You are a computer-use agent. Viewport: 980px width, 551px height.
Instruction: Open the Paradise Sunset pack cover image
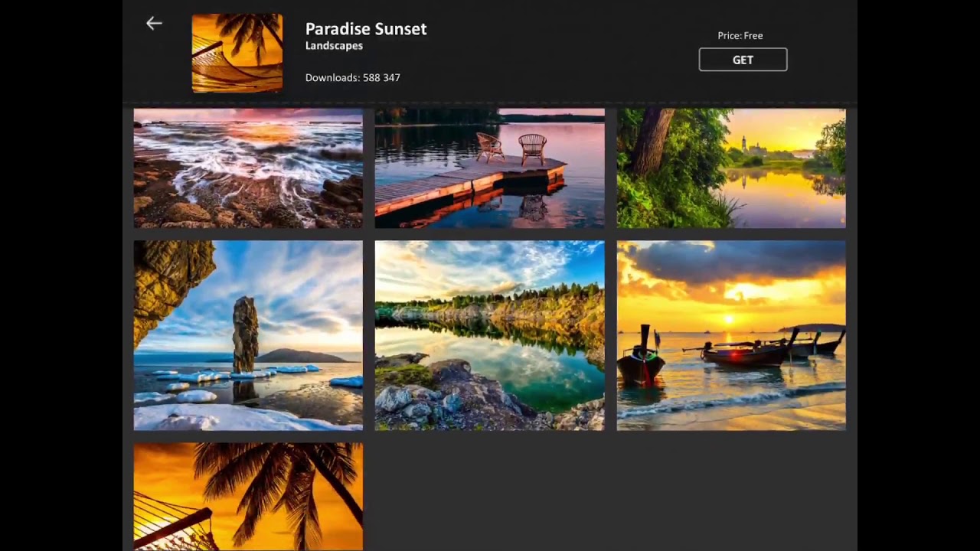click(237, 53)
